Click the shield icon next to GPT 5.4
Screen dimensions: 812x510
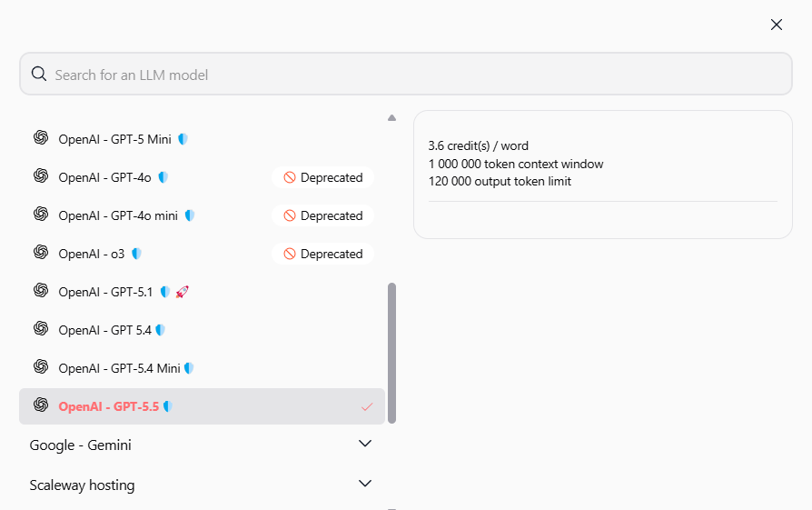pyautogui.click(x=160, y=330)
